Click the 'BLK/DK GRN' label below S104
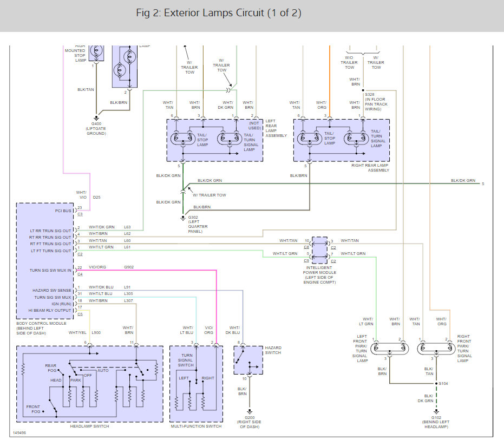Viewport: 504px width, 446px height. (426, 398)
